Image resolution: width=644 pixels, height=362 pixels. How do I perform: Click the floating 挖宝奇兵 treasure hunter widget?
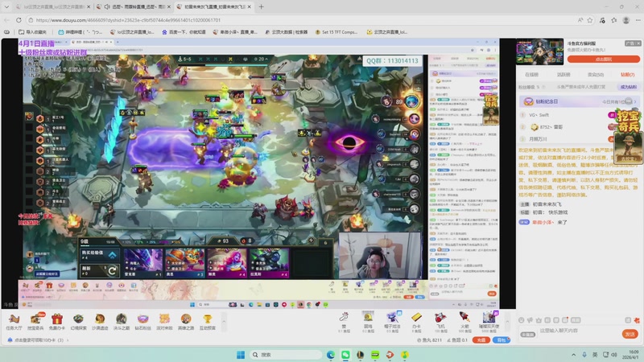627,136
